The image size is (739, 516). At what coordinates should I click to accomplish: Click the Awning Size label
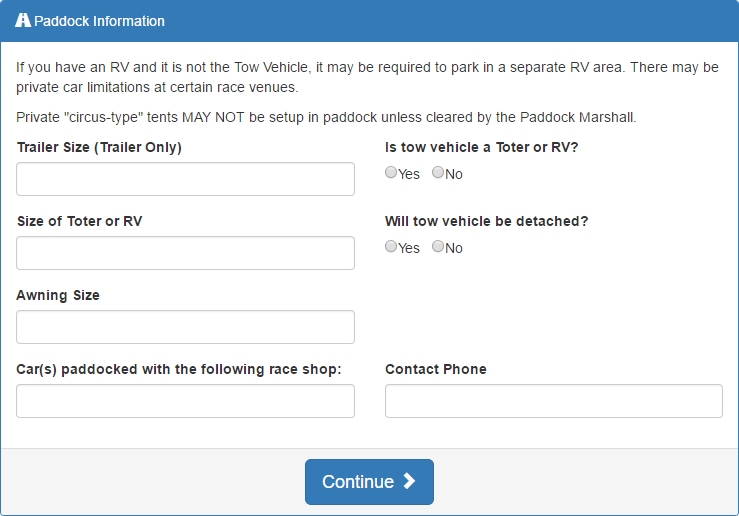(x=58, y=295)
